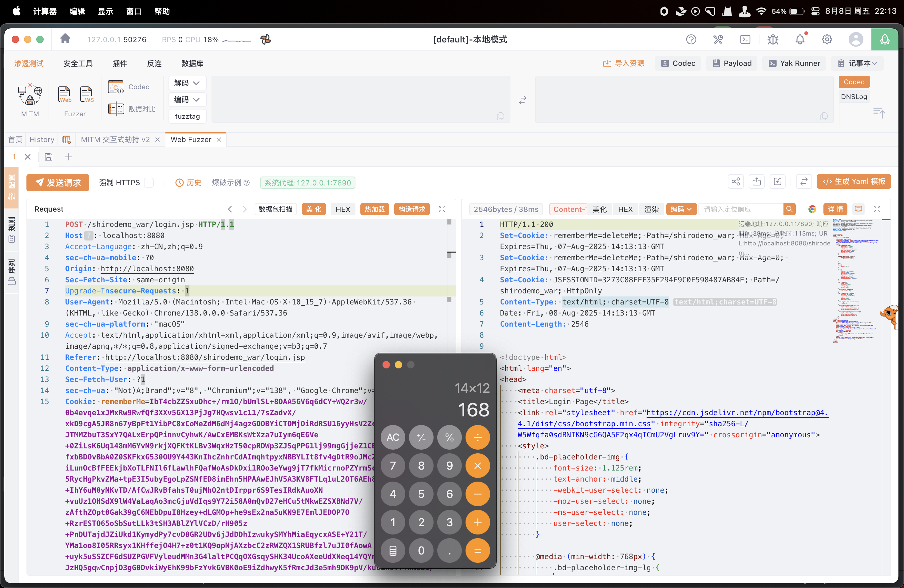Open the settings gear icon
904x588 pixels.
(827, 39)
